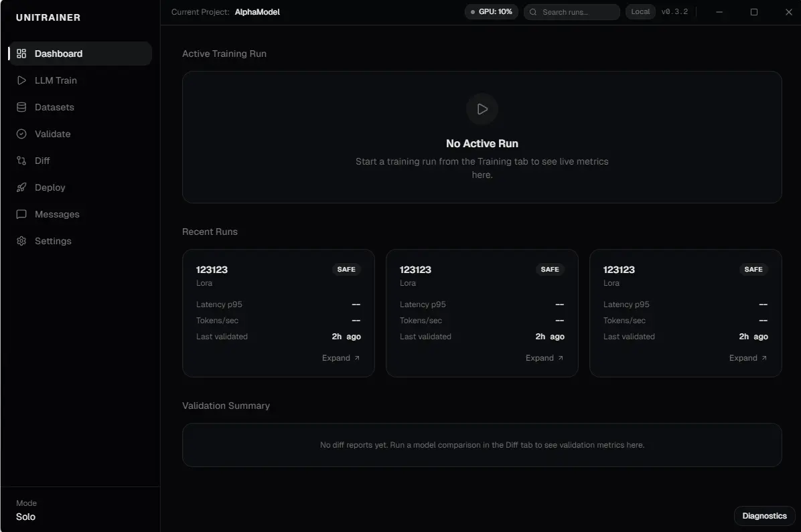
Task: Click the no diff reports message
Action: [482, 445]
